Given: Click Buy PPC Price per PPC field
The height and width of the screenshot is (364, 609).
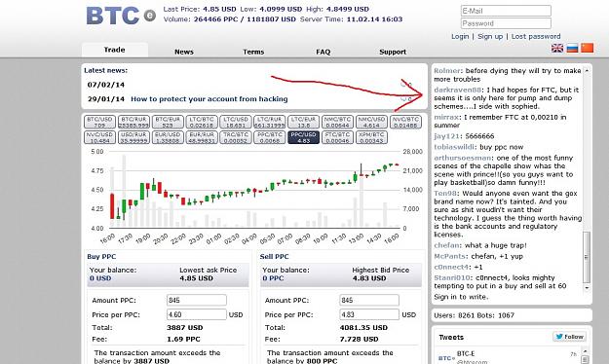Looking at the screenshot, I should click(x=197, y=314).
